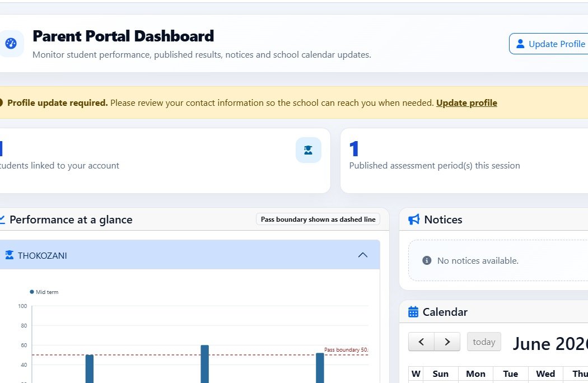Click the W week-number column header
588x383 pixels.
(x=416, y=373)
